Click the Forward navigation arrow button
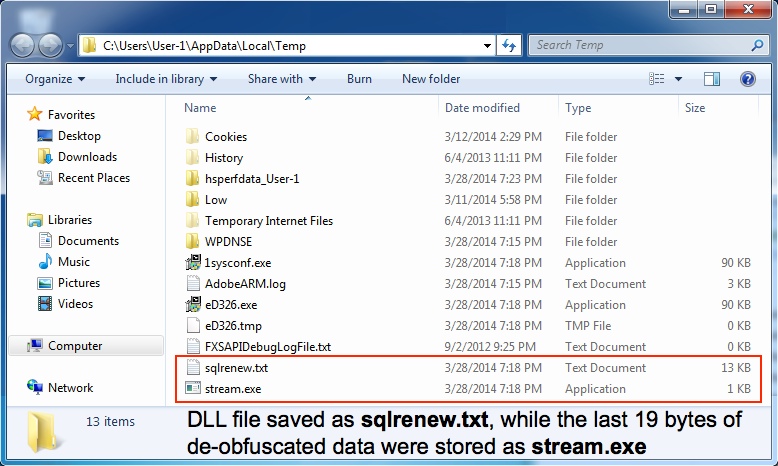This screenshot has width=778, height=466. point(49,46)
